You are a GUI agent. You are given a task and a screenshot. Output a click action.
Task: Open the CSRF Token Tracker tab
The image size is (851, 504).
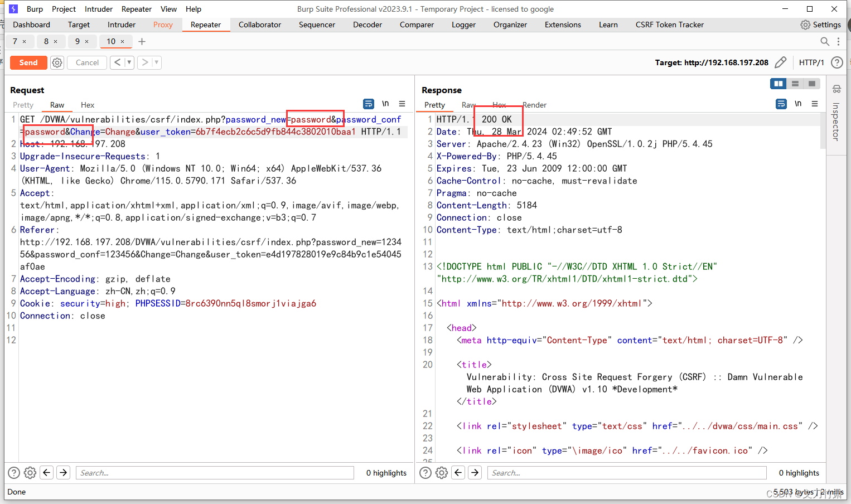[x=669, y=25]
